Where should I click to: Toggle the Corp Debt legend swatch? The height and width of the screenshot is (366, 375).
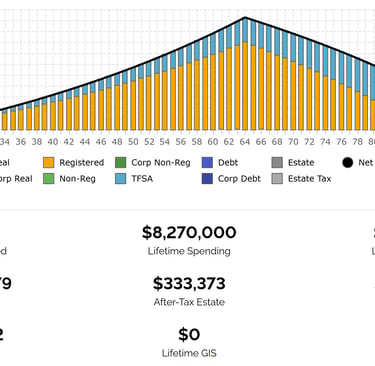coord(207,179)
